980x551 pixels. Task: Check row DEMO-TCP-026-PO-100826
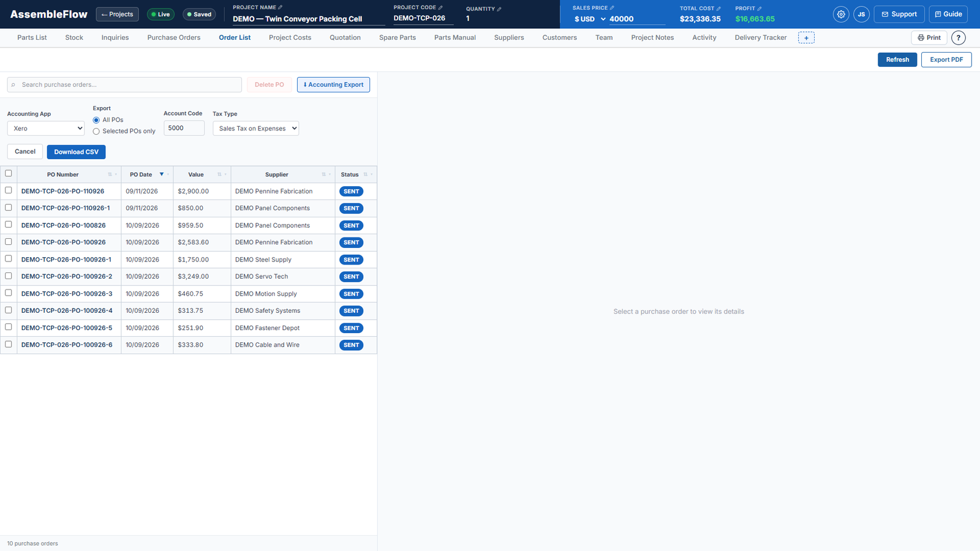[x=9, y=225]
